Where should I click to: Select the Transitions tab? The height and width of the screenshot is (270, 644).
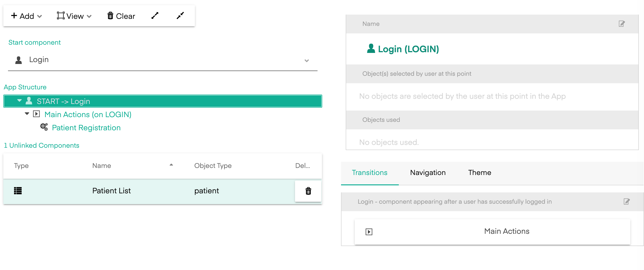[369, 173]
